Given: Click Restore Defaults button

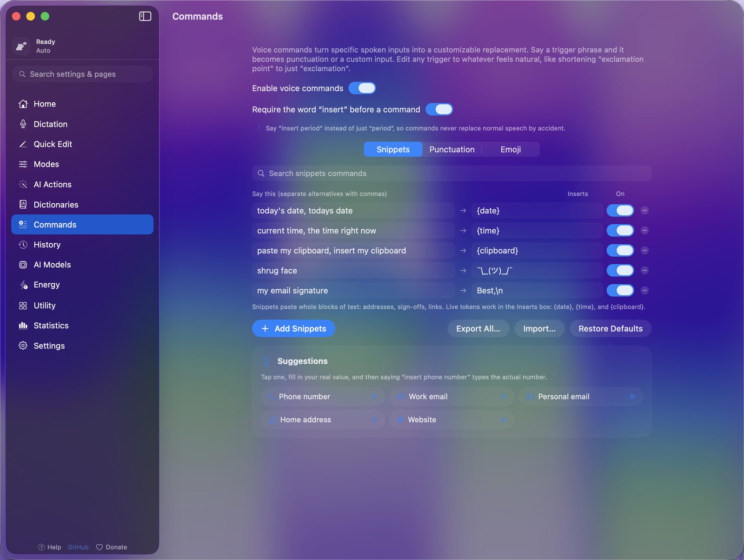Looking at the screenshot, I should pos(611,328).
